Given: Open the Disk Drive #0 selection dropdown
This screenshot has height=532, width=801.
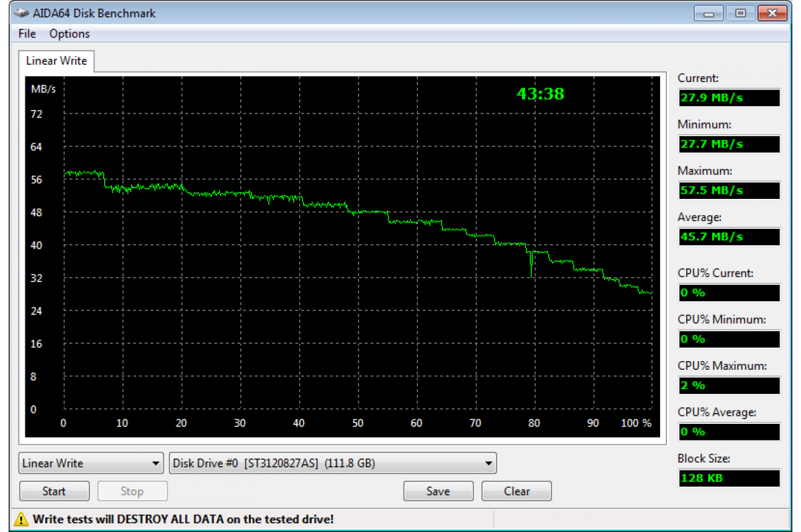Looking at the screenshot, I should [333, 463].
